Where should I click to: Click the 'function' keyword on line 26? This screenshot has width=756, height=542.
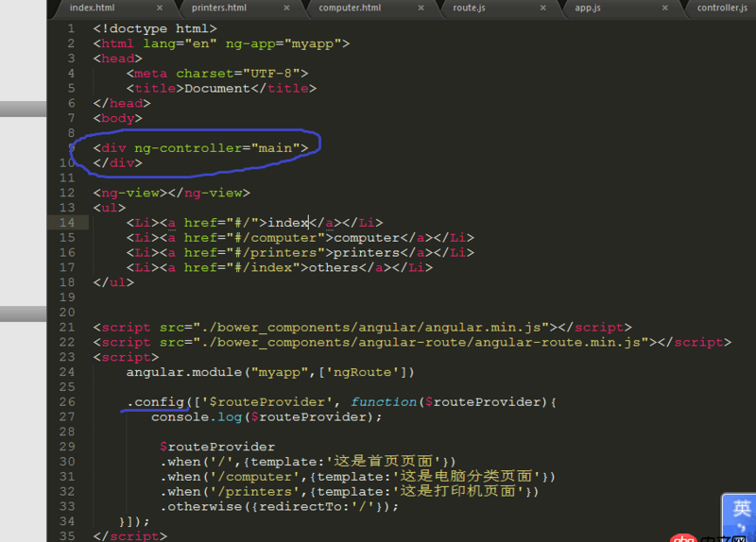(384, 402)
